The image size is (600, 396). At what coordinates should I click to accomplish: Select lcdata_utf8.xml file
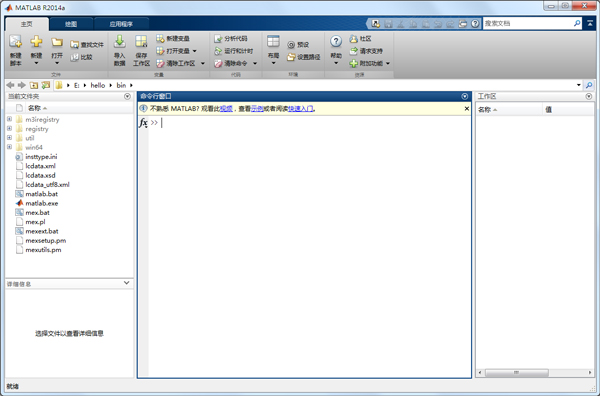[x=47, y=184]
